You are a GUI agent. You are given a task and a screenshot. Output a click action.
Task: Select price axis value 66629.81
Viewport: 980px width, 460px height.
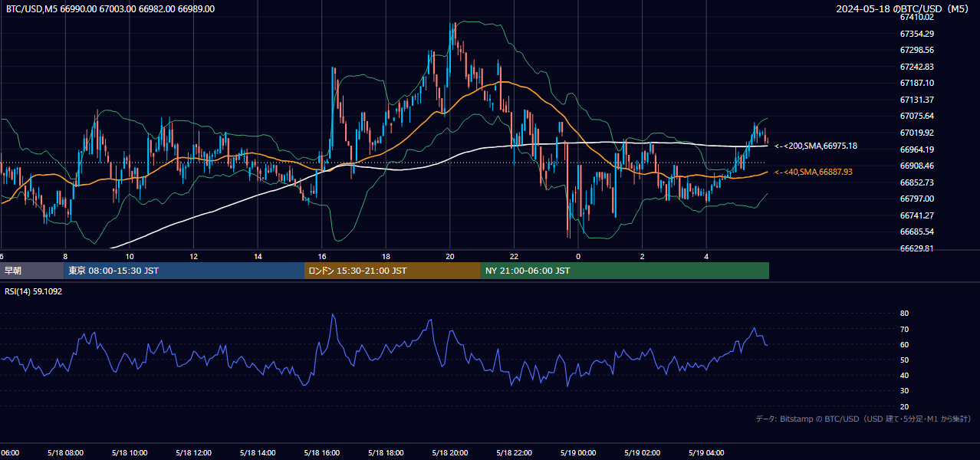tap(917, 248)
